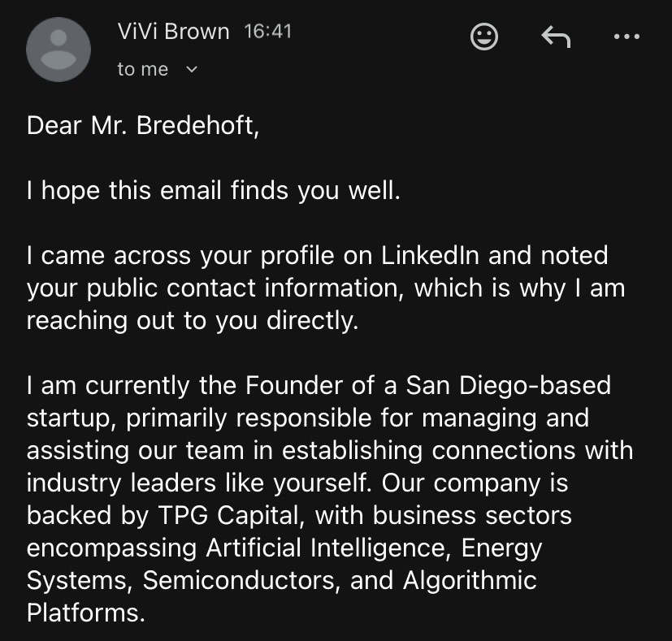The image size is (672, 641).
Task: Click the word "Platforms." ending the paragraph
Action: pyautogui.click(x=85, y=613)
